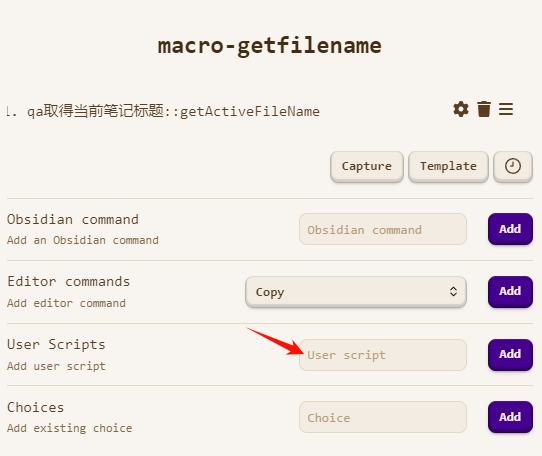Click the Choices setting label
The height and width of the screenshot is (456, 542).
[36, 407]
